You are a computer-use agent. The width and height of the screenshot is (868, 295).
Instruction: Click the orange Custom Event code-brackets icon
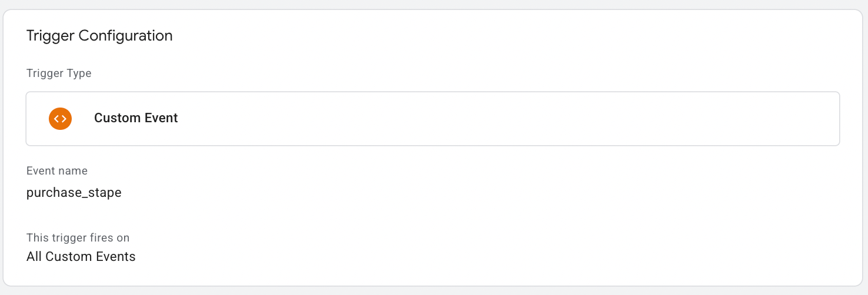click(60, 118)
